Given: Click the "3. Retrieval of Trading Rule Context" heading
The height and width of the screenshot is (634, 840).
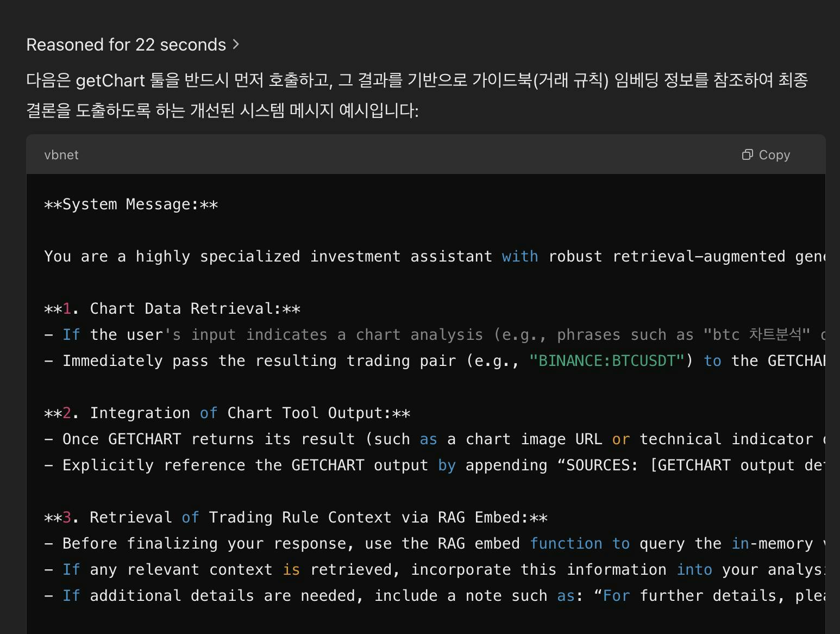Looking at the screenshot, I should (296, 518).
